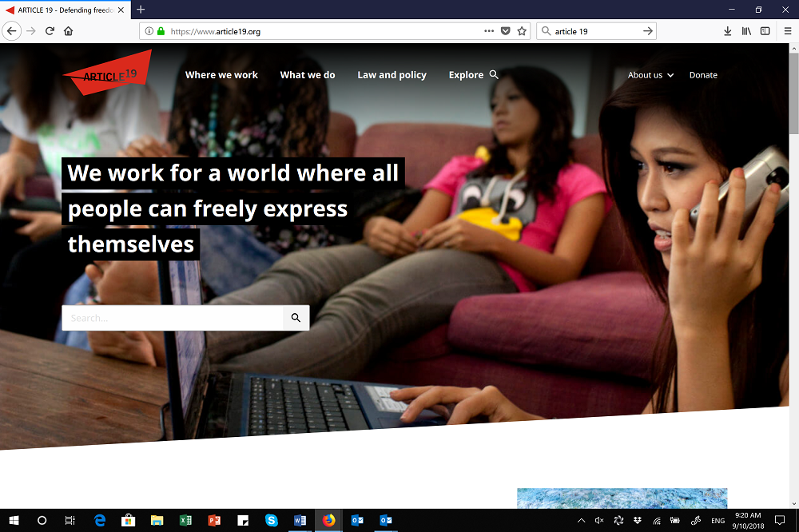Viewport: 799px width, 532px height.
Task: Open the Firefox downloads arrow icon
Action: (x=727, y=31)
